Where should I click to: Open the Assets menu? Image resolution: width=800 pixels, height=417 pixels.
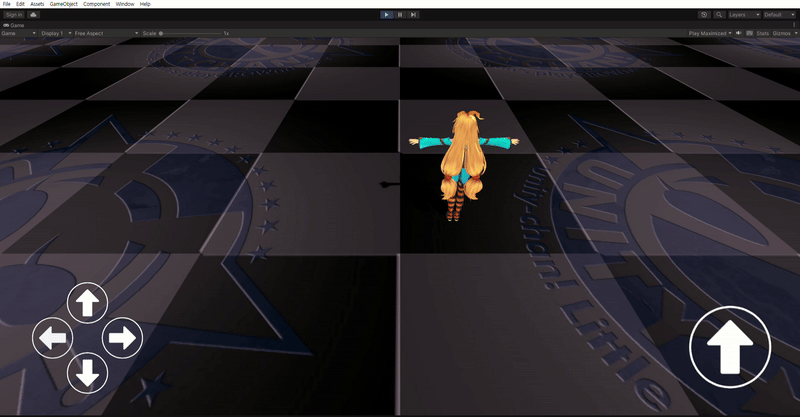click(x=37, y=4)
